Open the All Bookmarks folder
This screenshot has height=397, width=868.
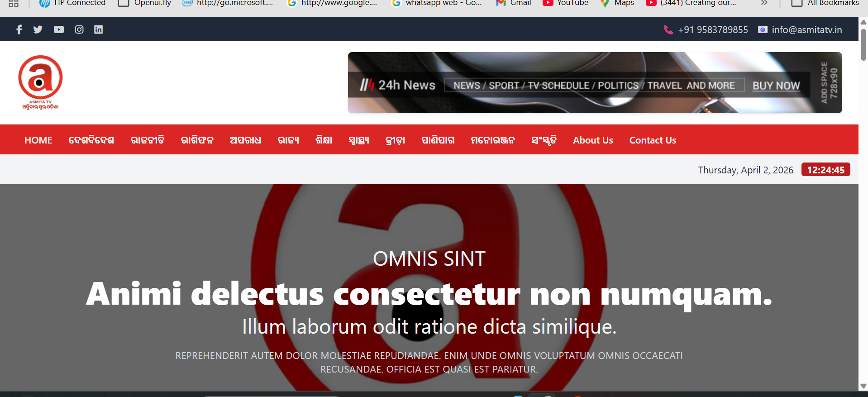(x=825, y=3)
